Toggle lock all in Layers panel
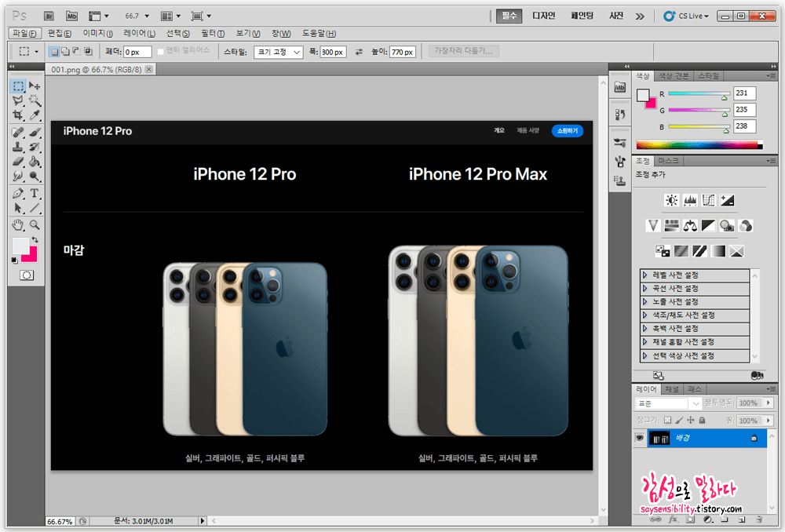785x532 pixels. pos(702,420)
